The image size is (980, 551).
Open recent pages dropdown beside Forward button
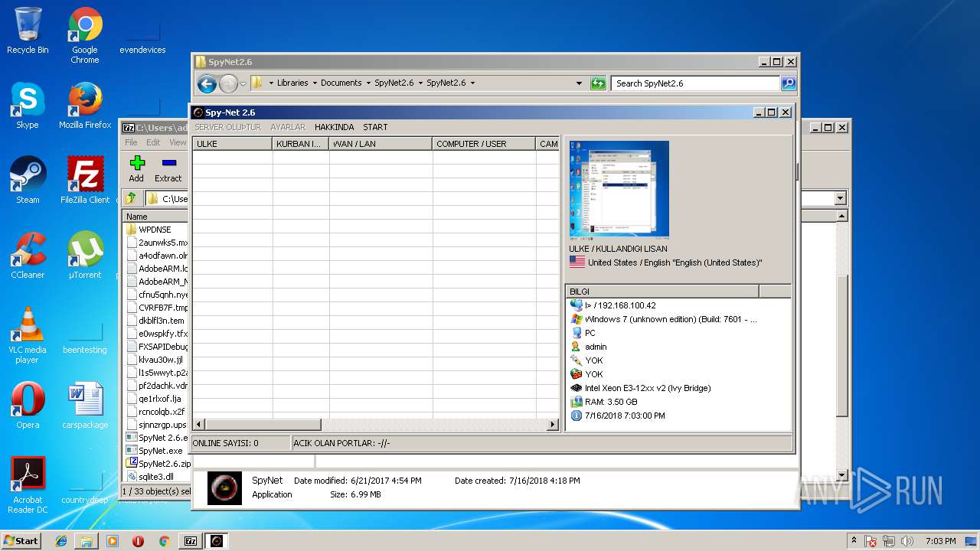click(x=243, y=83)
